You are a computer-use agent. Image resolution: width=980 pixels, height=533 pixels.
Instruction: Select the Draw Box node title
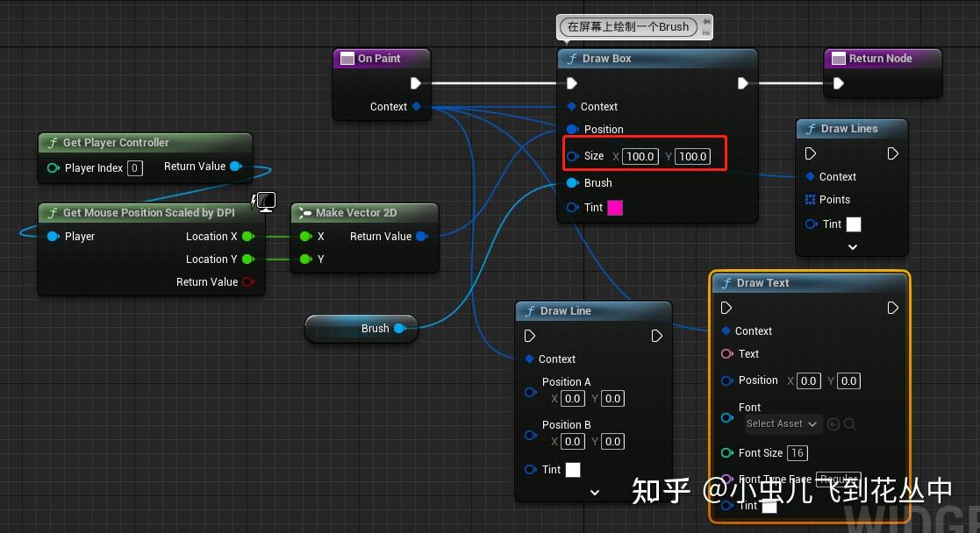pos(606,58)
